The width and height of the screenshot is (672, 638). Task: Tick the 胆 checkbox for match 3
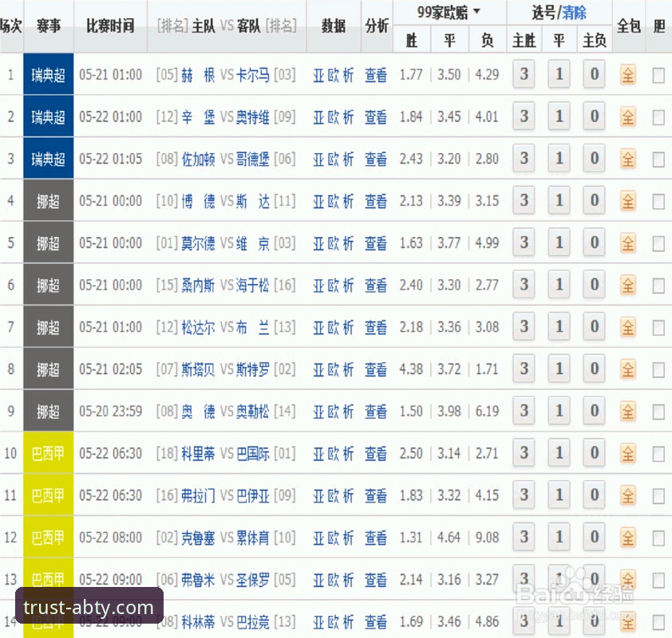click(x=658, y=159)
